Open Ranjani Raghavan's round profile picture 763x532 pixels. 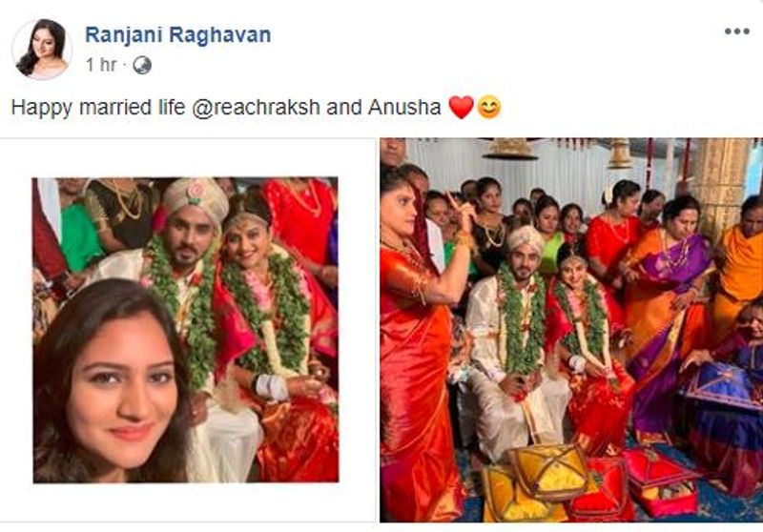click(x=42, y=50)
